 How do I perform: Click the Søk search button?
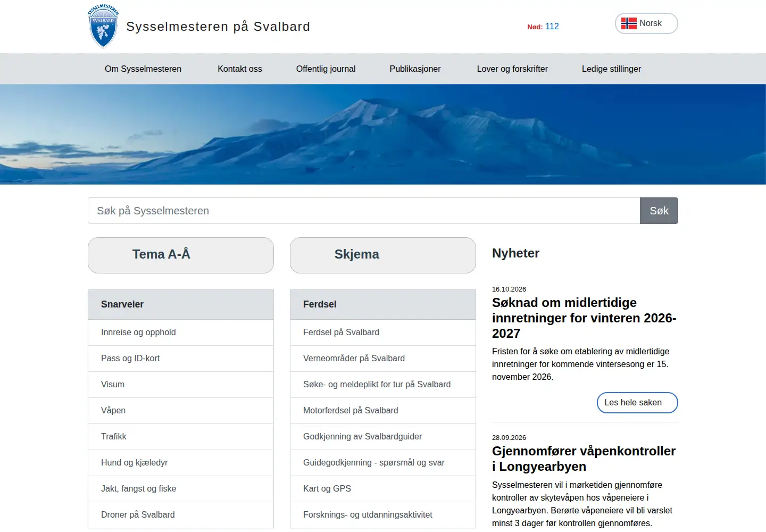[x=659, y=211]
